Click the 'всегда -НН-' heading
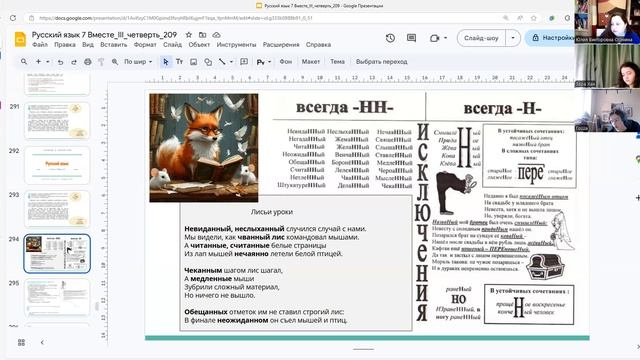This screenshot has height=360, width=640. [x=345, y=107]
